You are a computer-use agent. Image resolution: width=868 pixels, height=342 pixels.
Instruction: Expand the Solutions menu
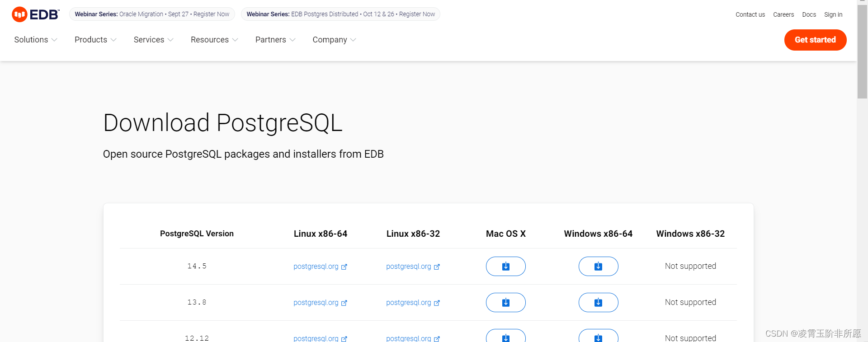click(36, 40)
